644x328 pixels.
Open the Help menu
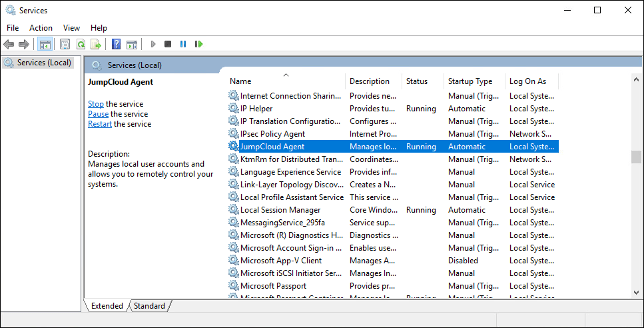(99, 28)
